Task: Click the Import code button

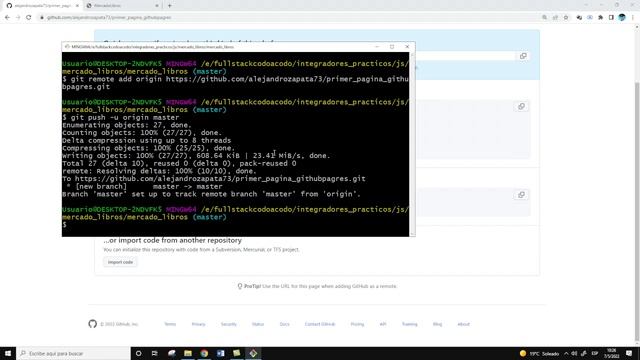Action: (120, 262)
